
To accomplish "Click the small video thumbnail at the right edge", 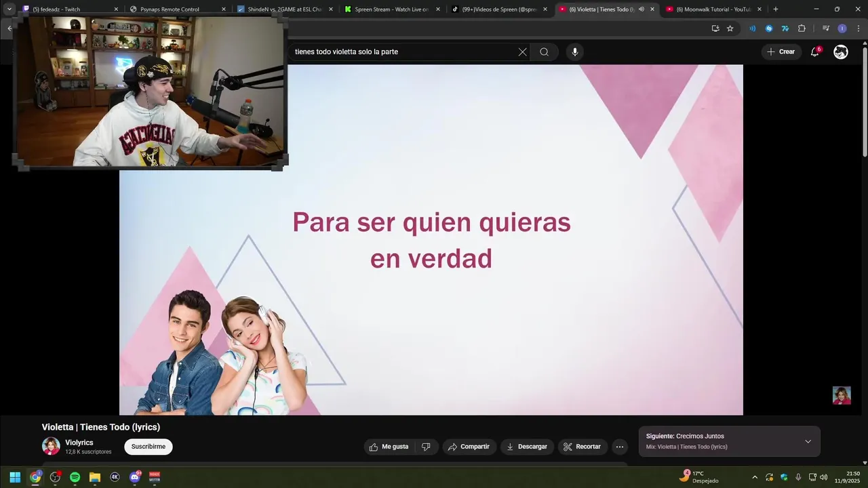I will click(842, 395).
